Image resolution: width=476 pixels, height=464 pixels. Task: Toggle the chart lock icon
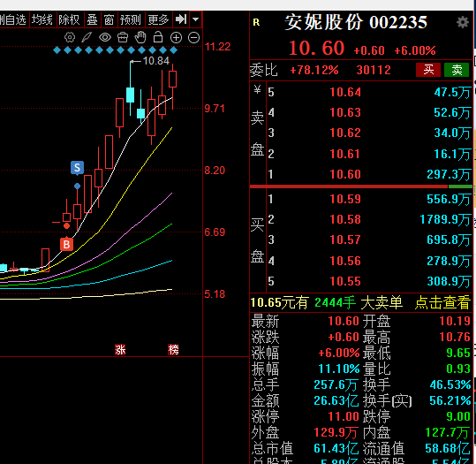[158, 37]
